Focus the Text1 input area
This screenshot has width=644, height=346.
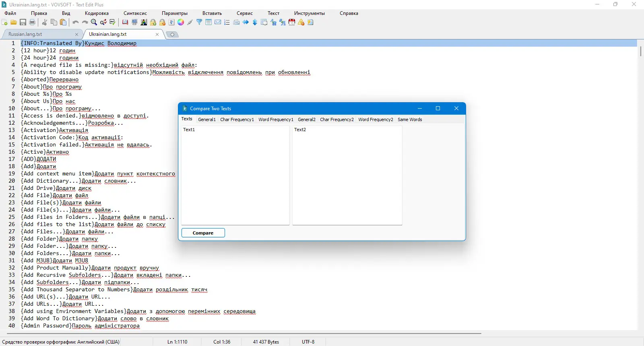click(235, 175)
